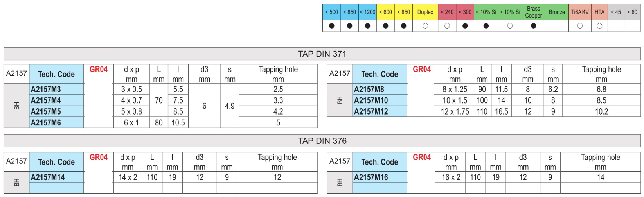Click the filled dot below < 300

coord(465,26)
